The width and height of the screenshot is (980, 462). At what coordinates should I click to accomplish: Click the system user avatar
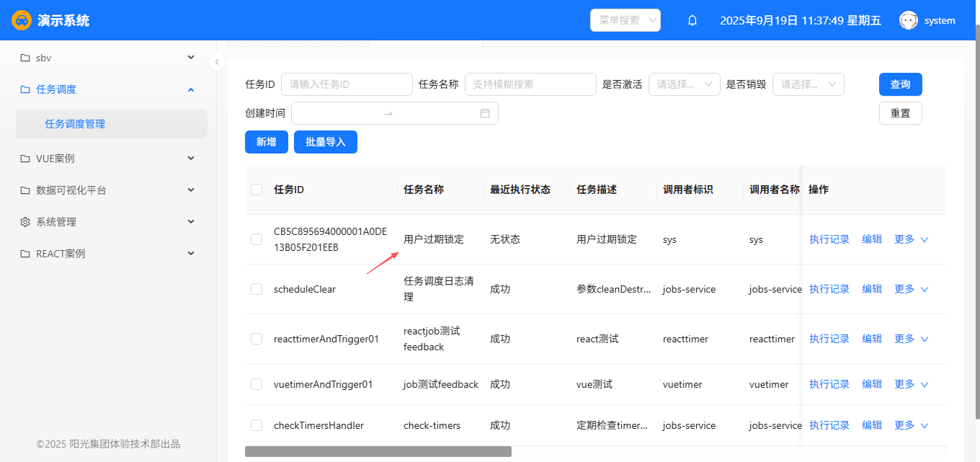pos(908,21)
